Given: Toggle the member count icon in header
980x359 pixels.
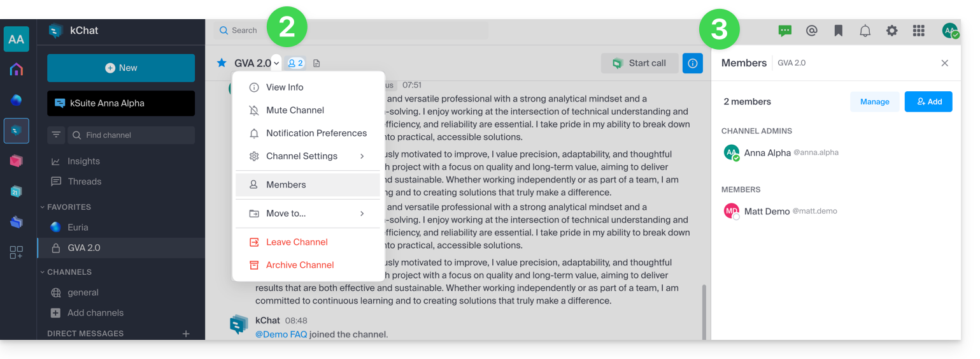Looking at the screenshot, I should 295,63.
